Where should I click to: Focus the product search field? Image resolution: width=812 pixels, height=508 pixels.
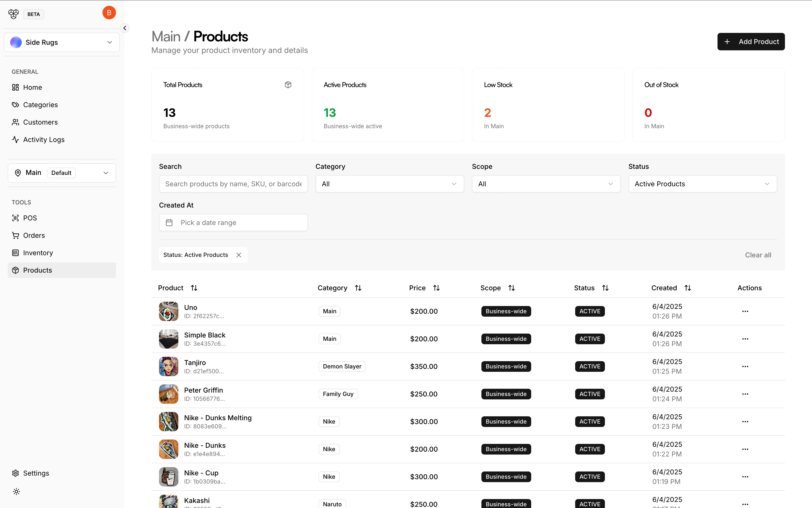coord(233,184)
